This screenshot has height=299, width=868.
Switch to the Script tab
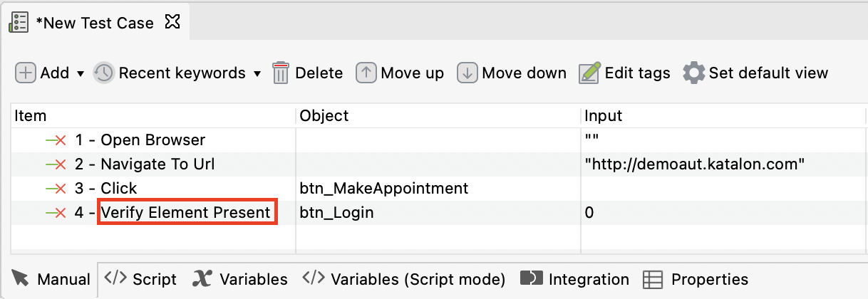(141, 279)
